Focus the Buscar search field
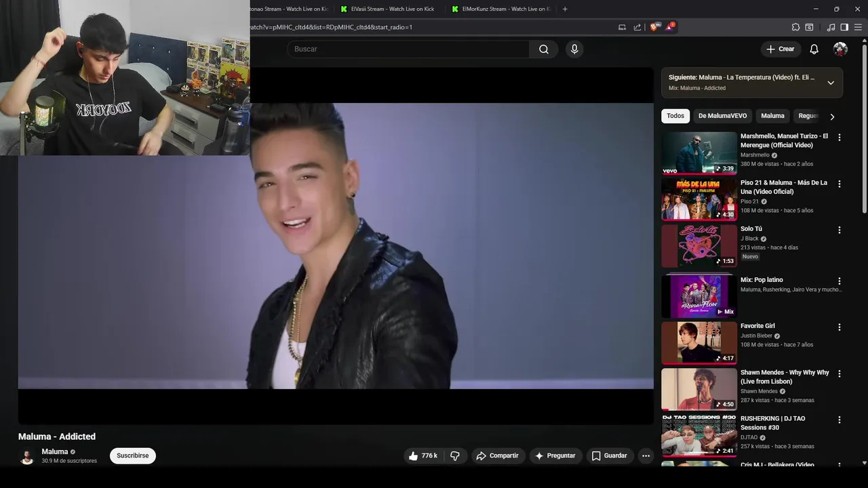Viewport: 868px width, 488px height. click(409, 49)
